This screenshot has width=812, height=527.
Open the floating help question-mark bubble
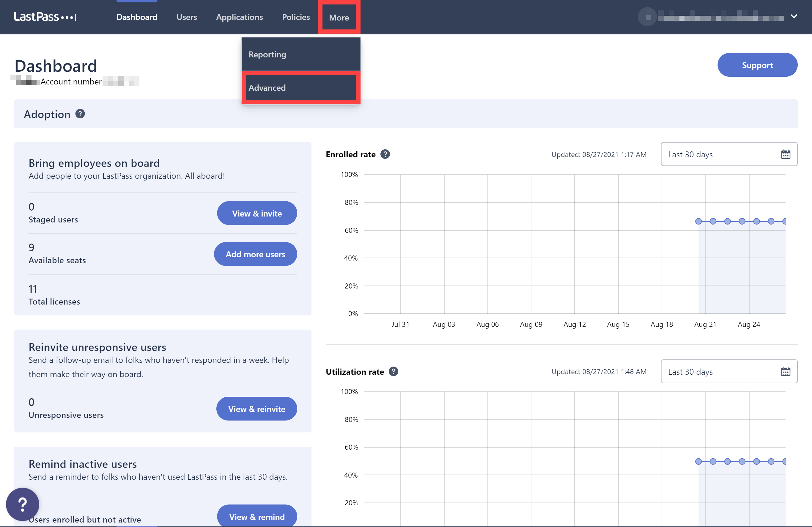(23, 504)
